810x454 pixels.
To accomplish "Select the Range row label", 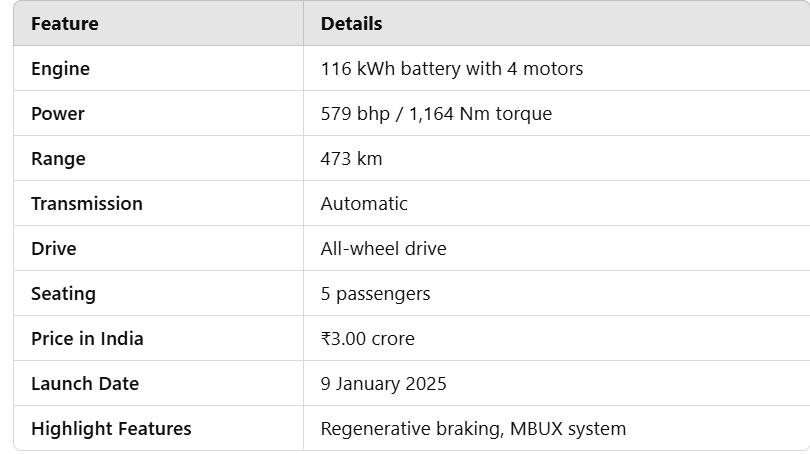I will (58, 159).
